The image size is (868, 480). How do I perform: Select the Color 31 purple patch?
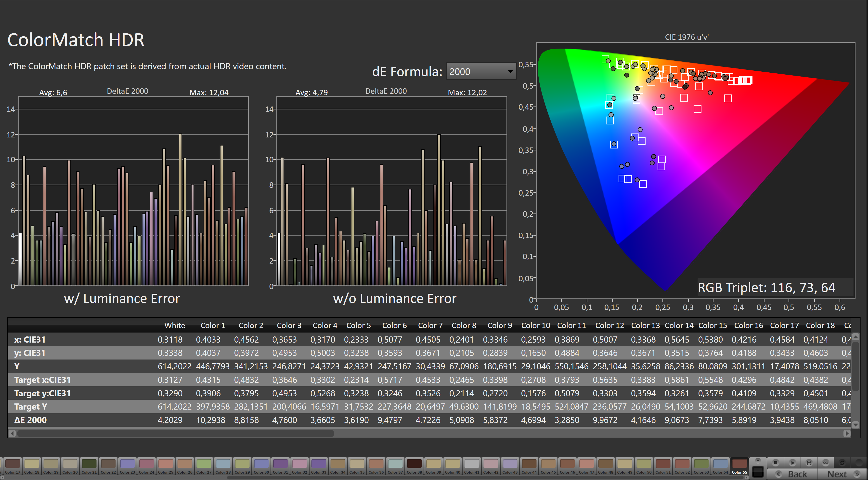click(x=280, y=466)
